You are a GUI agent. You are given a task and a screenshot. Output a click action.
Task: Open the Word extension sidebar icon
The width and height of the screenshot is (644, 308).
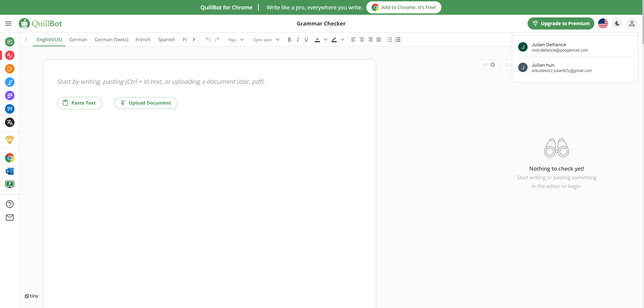10,171
